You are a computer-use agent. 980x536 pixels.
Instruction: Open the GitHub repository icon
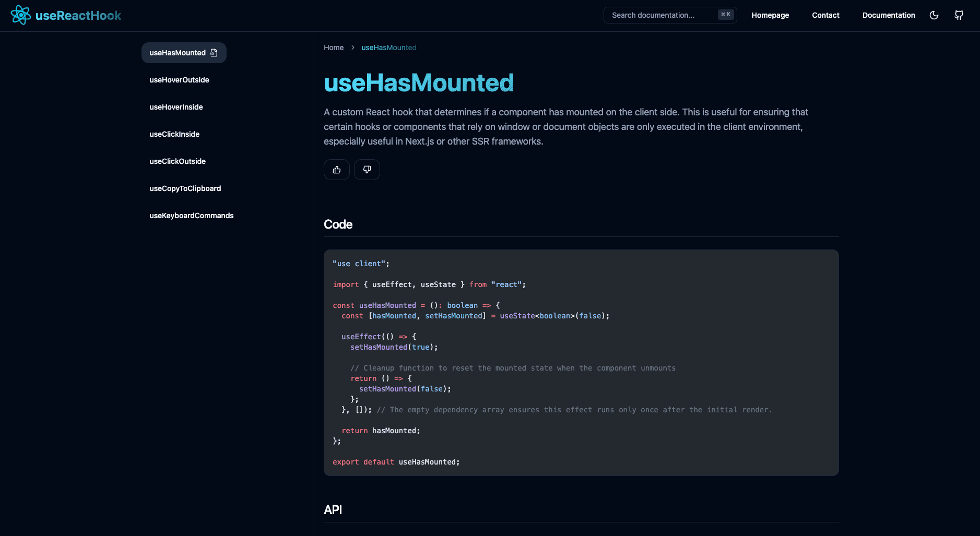(x=959, y=15)
